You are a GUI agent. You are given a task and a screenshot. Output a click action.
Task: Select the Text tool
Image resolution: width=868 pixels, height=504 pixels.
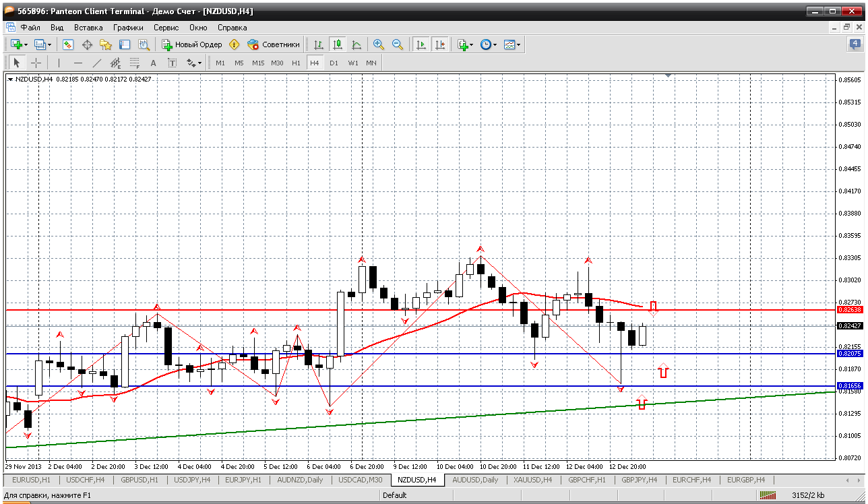153,63
